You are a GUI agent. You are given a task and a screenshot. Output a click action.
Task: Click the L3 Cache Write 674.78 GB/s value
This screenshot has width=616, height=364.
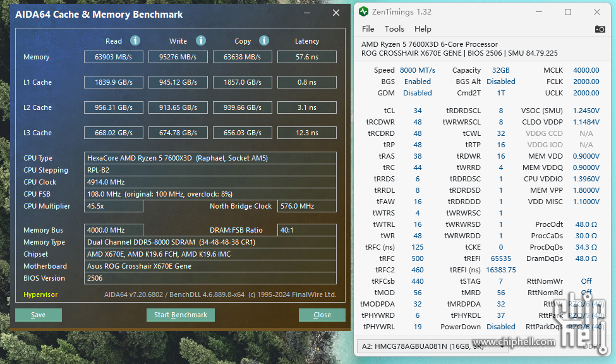click(178, 133)
